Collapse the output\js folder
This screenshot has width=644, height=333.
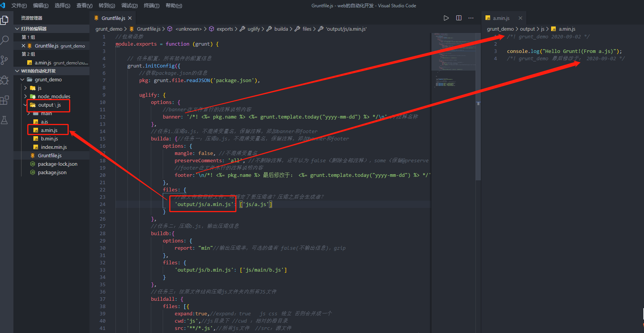51,105
